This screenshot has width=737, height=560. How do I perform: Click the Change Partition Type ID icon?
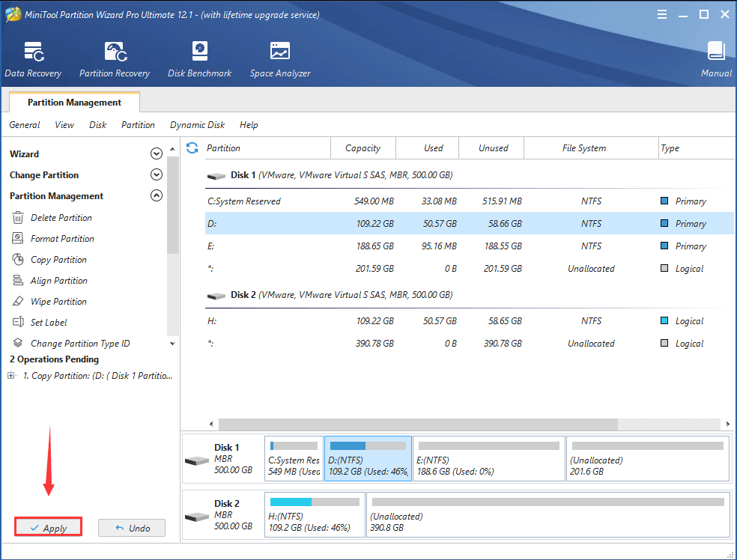(x=18, y=343)
